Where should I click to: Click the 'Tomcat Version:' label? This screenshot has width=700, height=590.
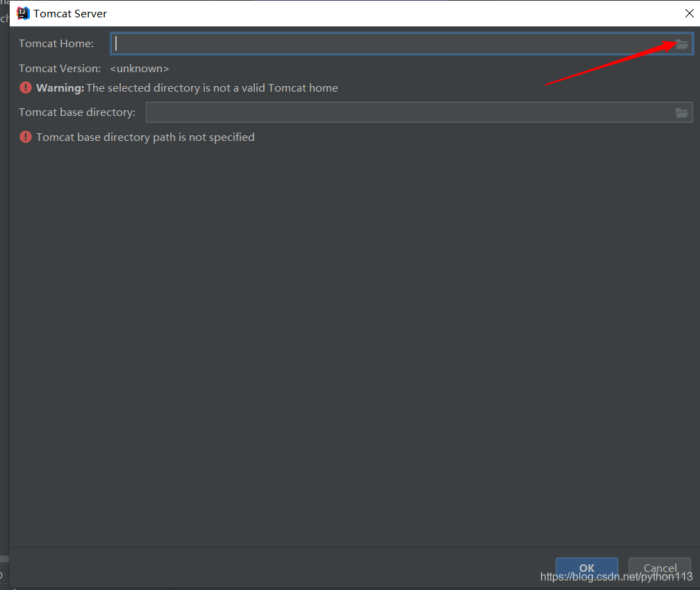(60, 68)
